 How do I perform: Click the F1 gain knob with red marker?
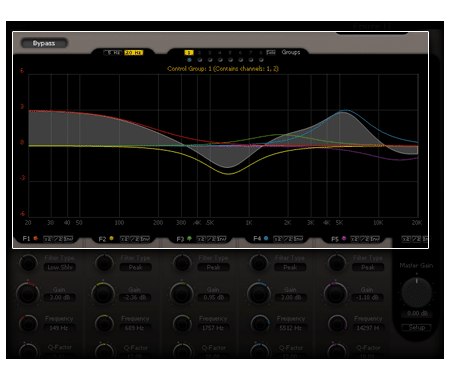click(x=28, y=294)
